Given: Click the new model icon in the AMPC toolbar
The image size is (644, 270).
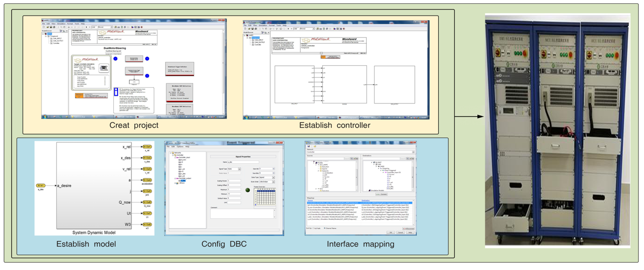Looking at the screenshot, I should pos(44,27).
